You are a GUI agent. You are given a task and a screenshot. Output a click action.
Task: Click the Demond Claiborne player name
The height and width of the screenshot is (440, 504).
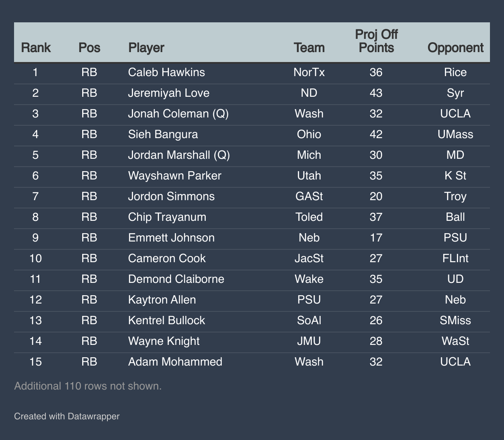tap(176, 279)
